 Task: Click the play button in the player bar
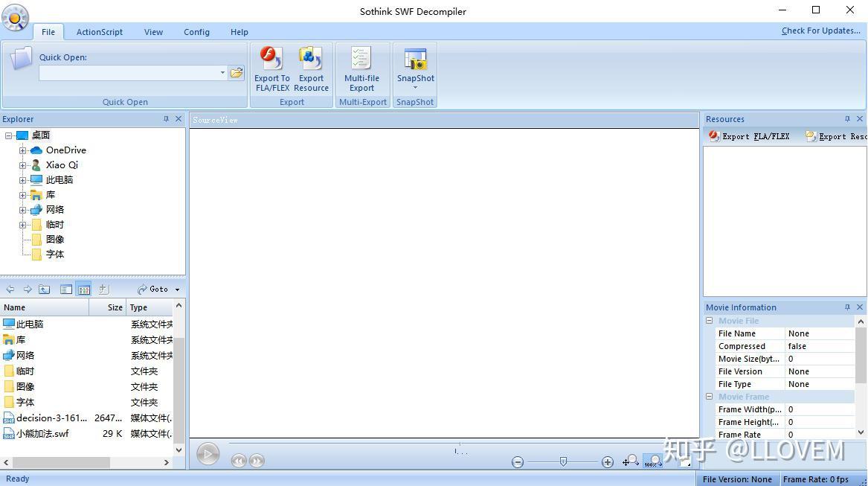(208, 454)
